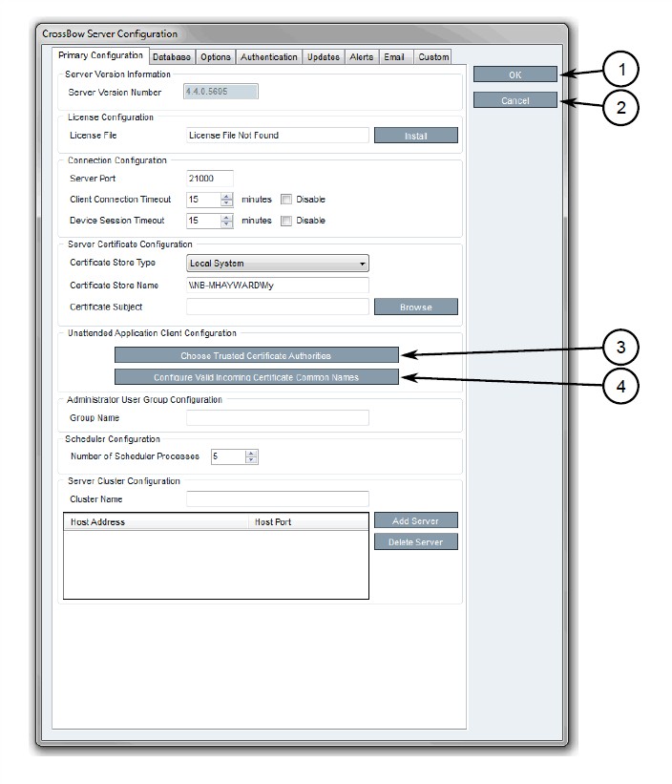Viewport: 672px width, 784px height.
Task: Open the Options tab
Action: [x=216, y=57]
